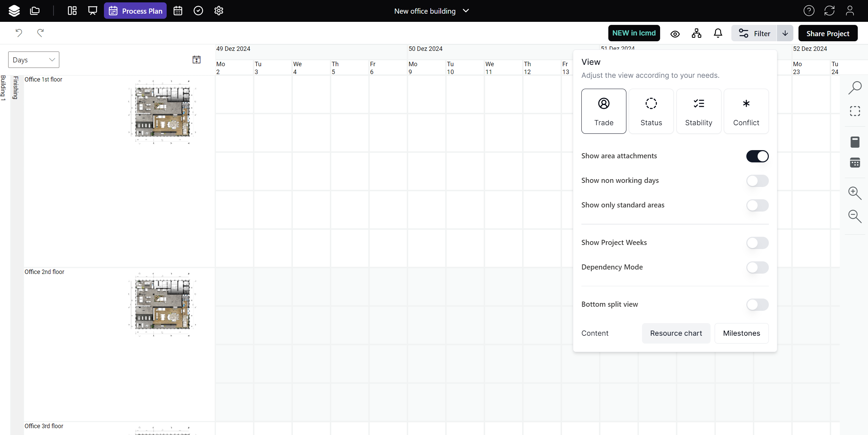This screenshot has width=868, height=435.
Task: Click the search magnifier in right sidebar
Action: tap(855, 88)
